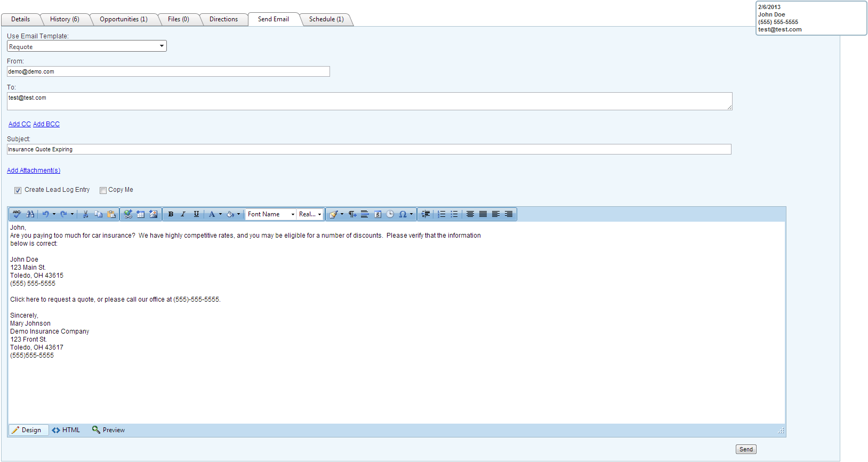Switch to the Details tab
Image resolution: width=868 pixels, height=462 pixels.
coord(21,19)
